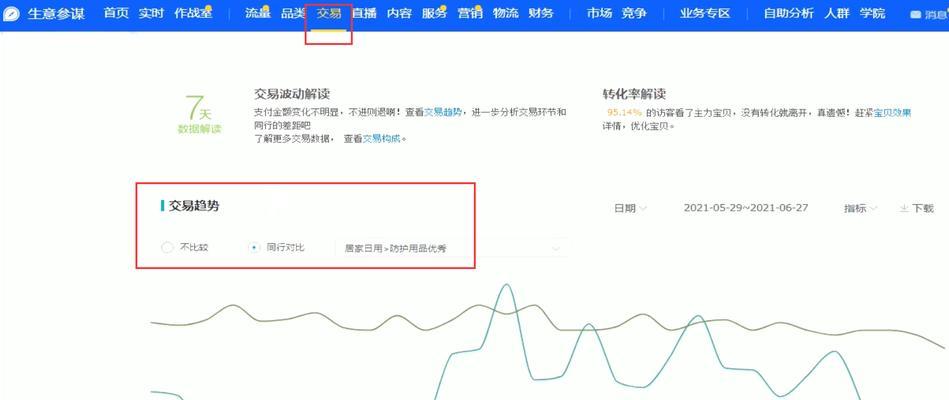Click the 生意参谋 logo icon
The image size is (949, 400).
[11, 13]
